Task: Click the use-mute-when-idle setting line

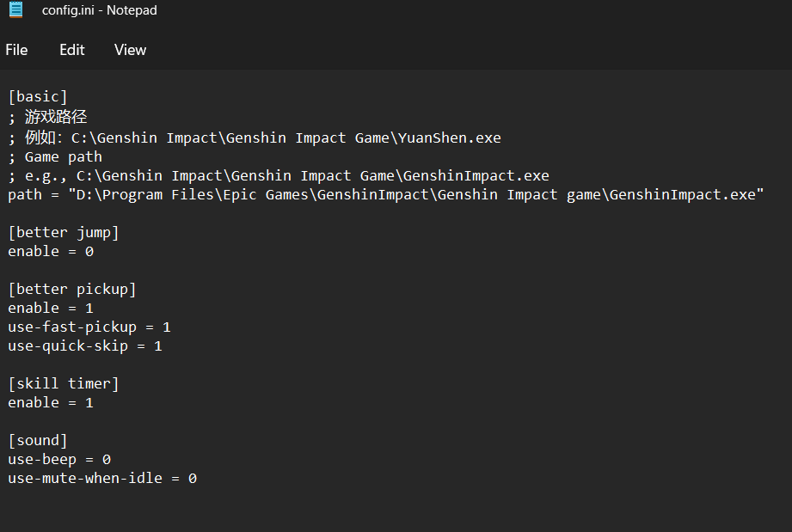Action: pos(102,478)
